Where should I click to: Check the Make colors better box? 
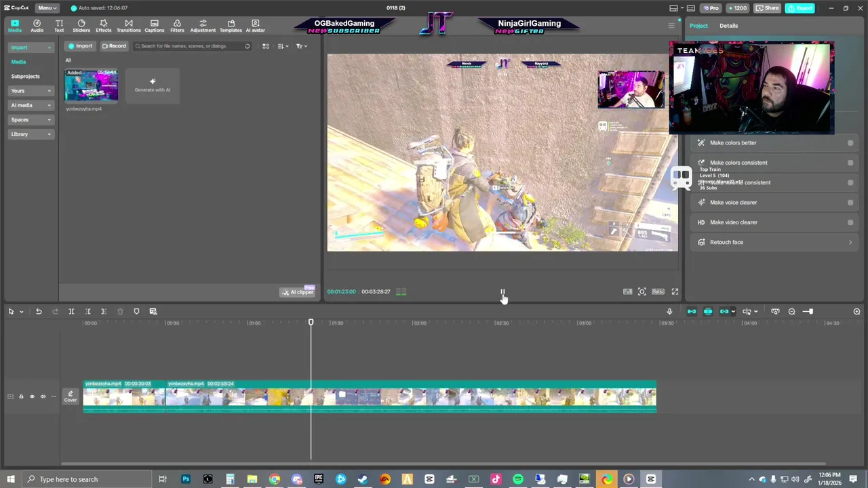pos(850,143)
